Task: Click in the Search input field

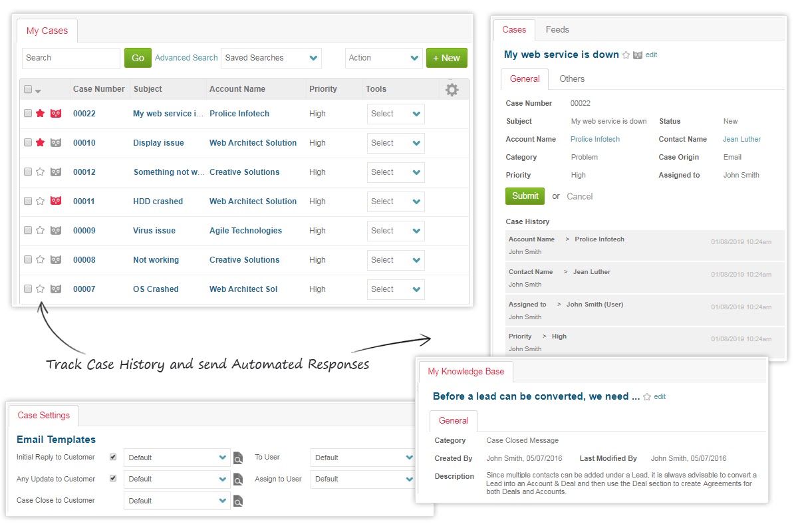Action: coord(70,58)
